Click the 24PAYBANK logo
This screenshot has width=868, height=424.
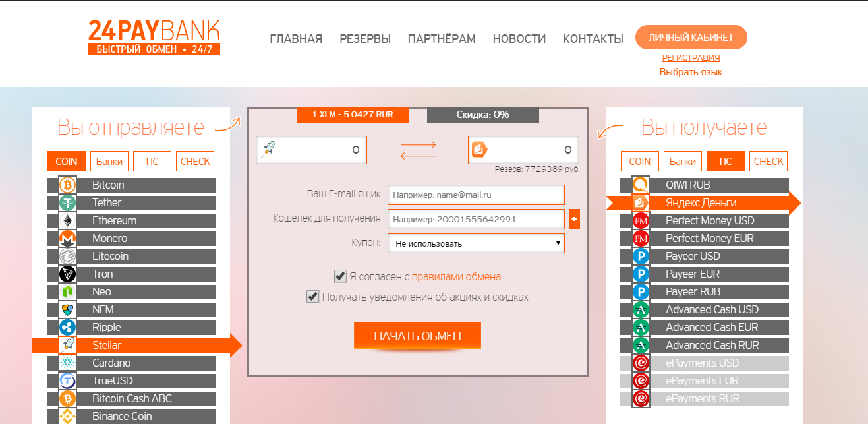click(154, 38)
